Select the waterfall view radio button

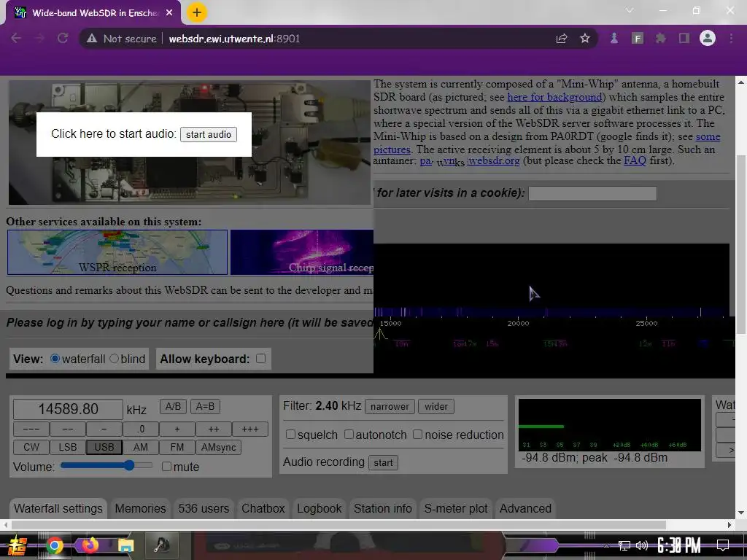(x=55, y=359)
